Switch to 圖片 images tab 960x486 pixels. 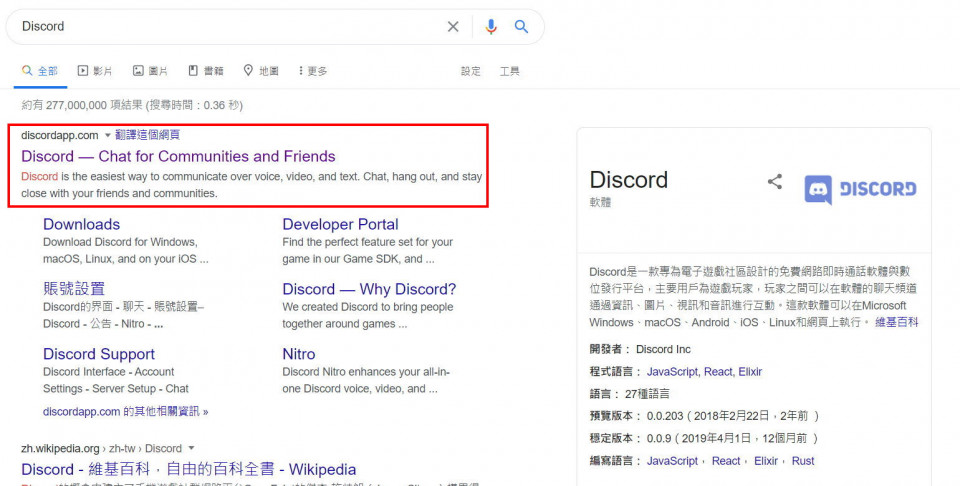pos(151,71)
